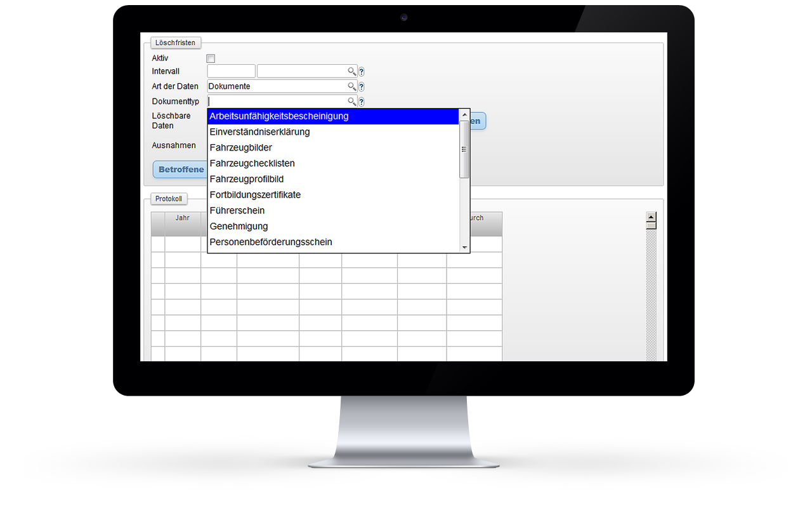The height and width of the screenshot is (508, 812).
Task: Open help for Art der Daten
Action: coord(362,87)
